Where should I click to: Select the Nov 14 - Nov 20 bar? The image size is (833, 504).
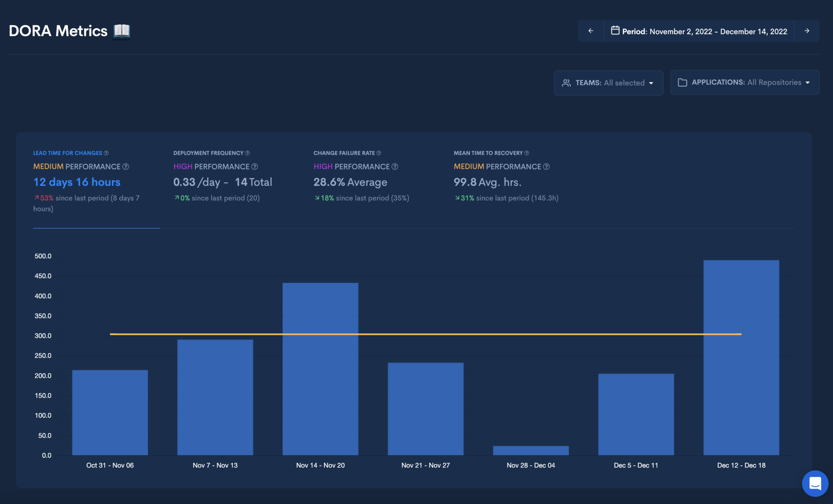point(320,366)
